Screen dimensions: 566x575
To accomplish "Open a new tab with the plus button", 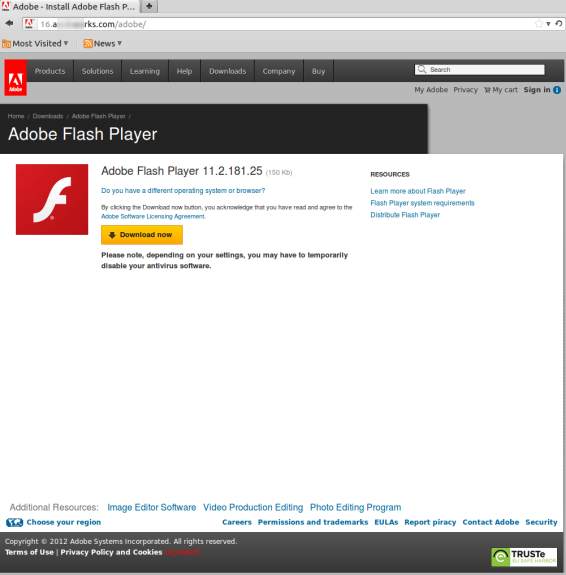I will [x=149, y=6].
